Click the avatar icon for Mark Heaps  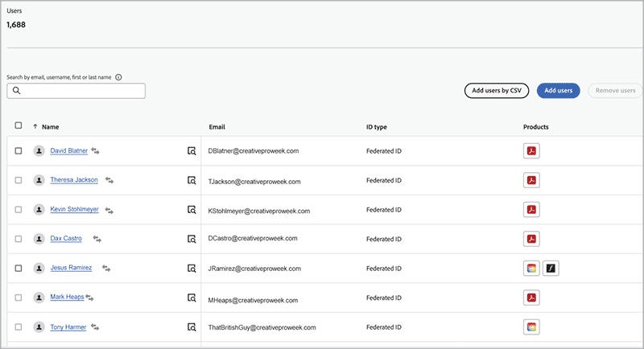[x=39, y=298]
